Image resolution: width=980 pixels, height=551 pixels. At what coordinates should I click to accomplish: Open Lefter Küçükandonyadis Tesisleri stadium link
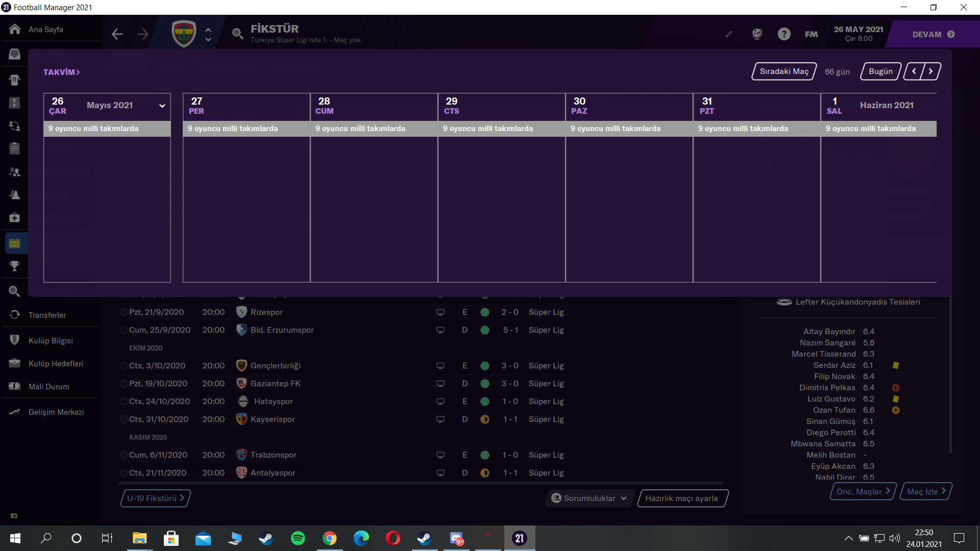[858, 302]
